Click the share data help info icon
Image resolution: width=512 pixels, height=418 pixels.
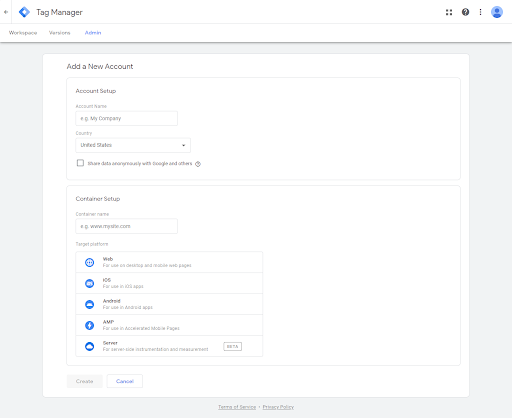(198, 164)
